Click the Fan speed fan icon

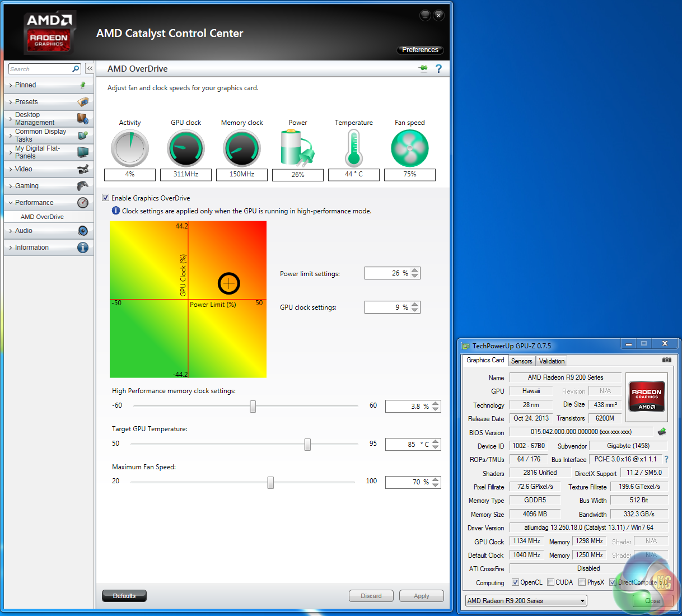[x=409, y=149]
